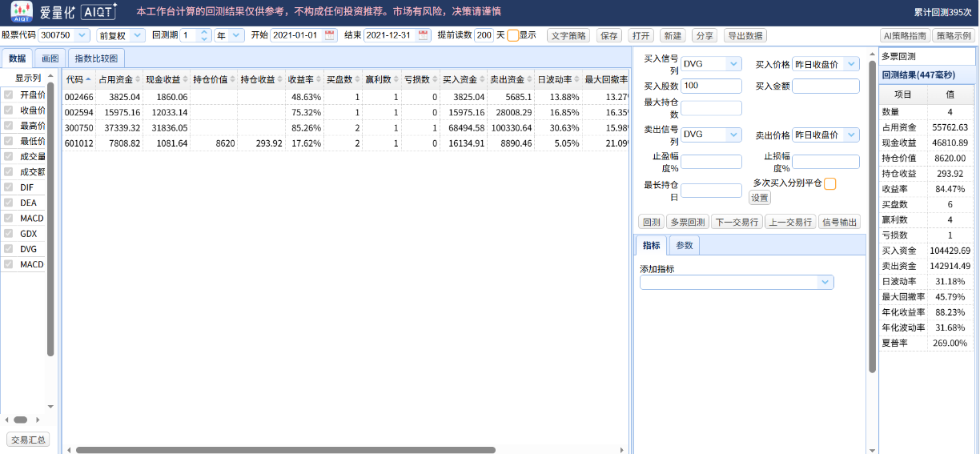Focus the 最长持仓日 input field
This screenshot has width=980, height=454.
tap(711, 190)
